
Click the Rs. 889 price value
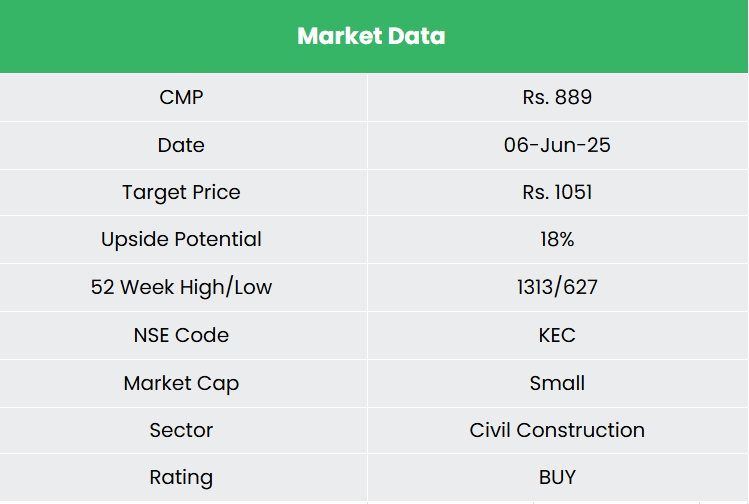[557, 98]
